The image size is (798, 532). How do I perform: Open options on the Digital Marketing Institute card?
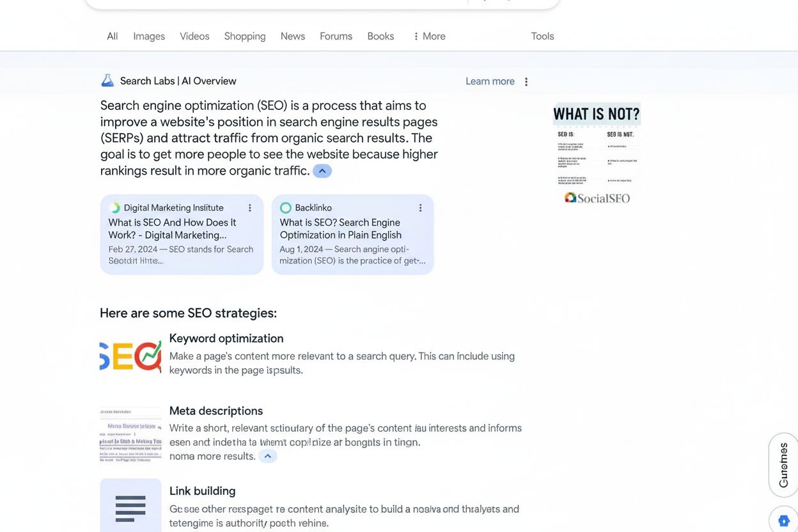coord(250,207)
